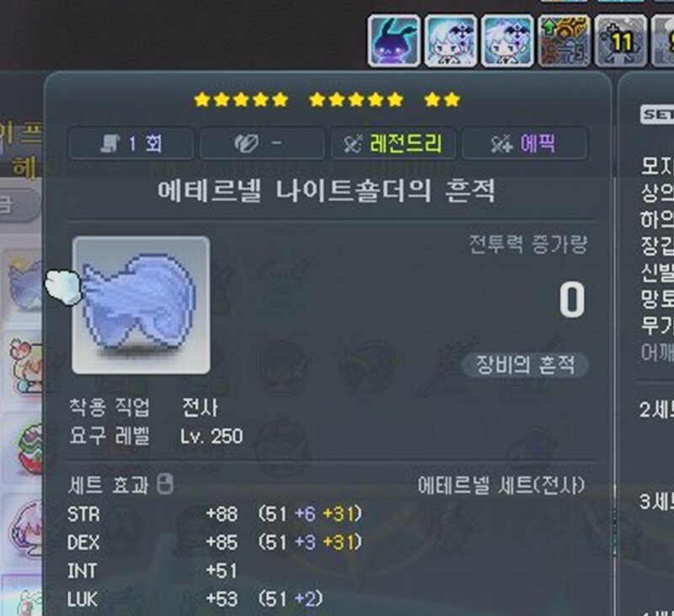Click the 장비의 흔적 label button
Image resolution: width=674 pixels, height=616 pixels.
[x=525, y=366]
